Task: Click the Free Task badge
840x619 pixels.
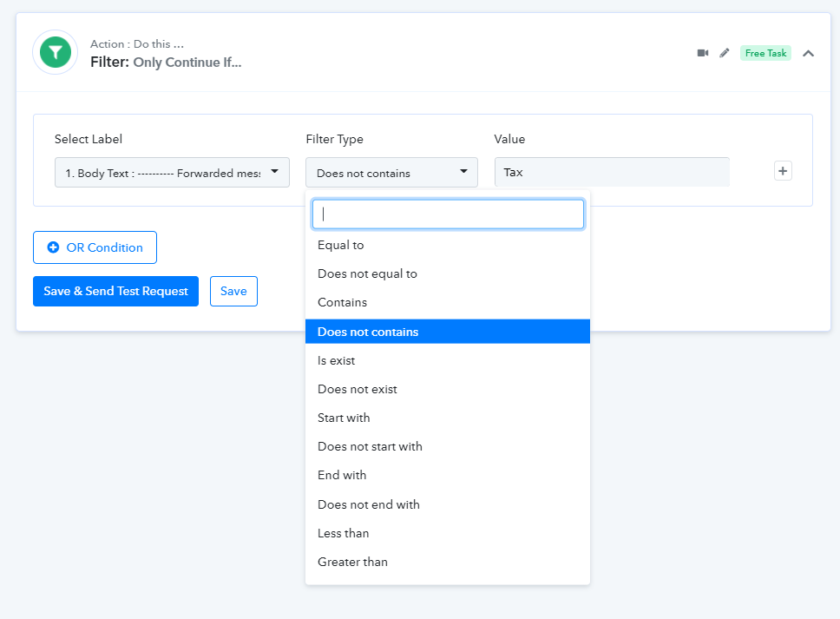Action: pyautogui.click(x=765, y=53)
